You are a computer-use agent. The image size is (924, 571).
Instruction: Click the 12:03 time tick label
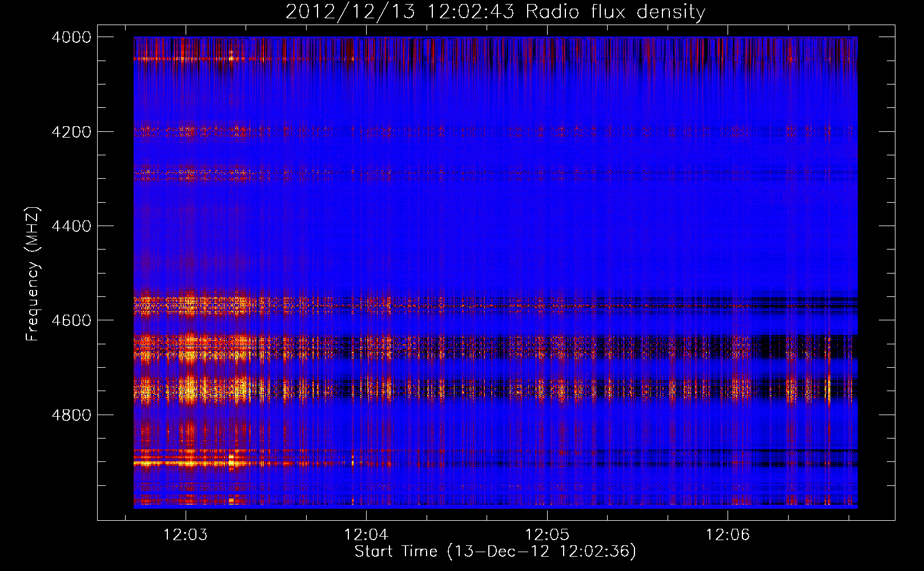pyautogui.click(x=185, y=535)
